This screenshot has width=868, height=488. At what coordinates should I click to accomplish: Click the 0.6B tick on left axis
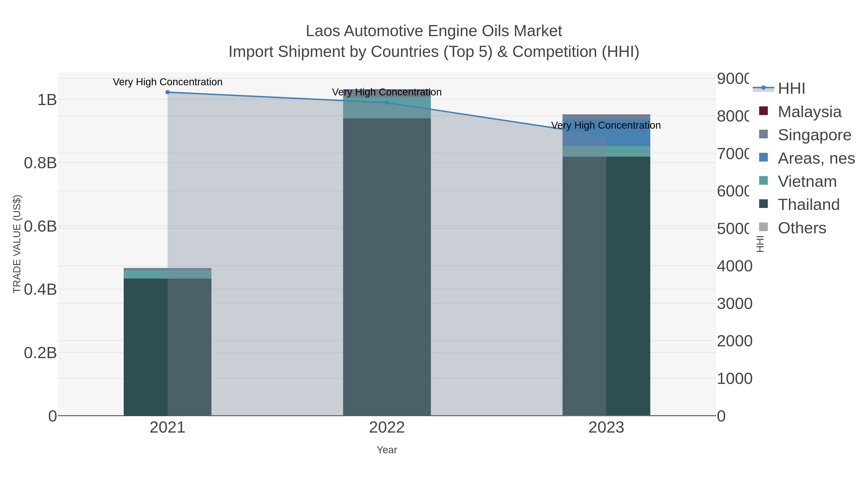(x=41, y=226)
